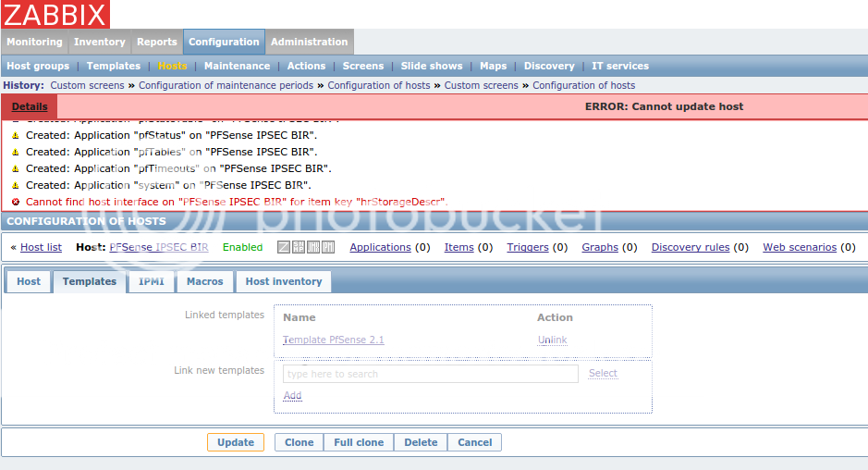This screenshot has width=868, height=470.
Task: Unlink Template PfSense 2.1
Action: (x=552, y=340)
